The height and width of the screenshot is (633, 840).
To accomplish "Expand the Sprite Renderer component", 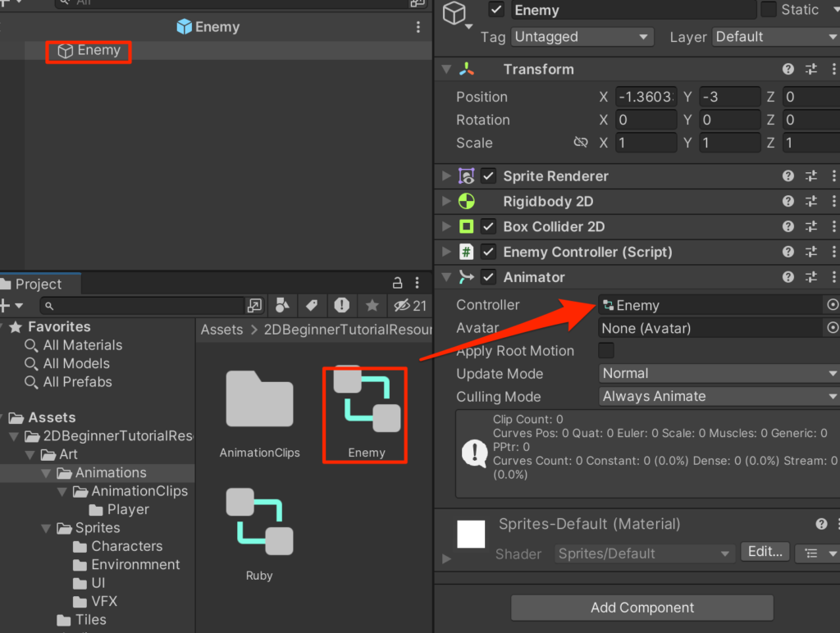I will coord(446,176).
